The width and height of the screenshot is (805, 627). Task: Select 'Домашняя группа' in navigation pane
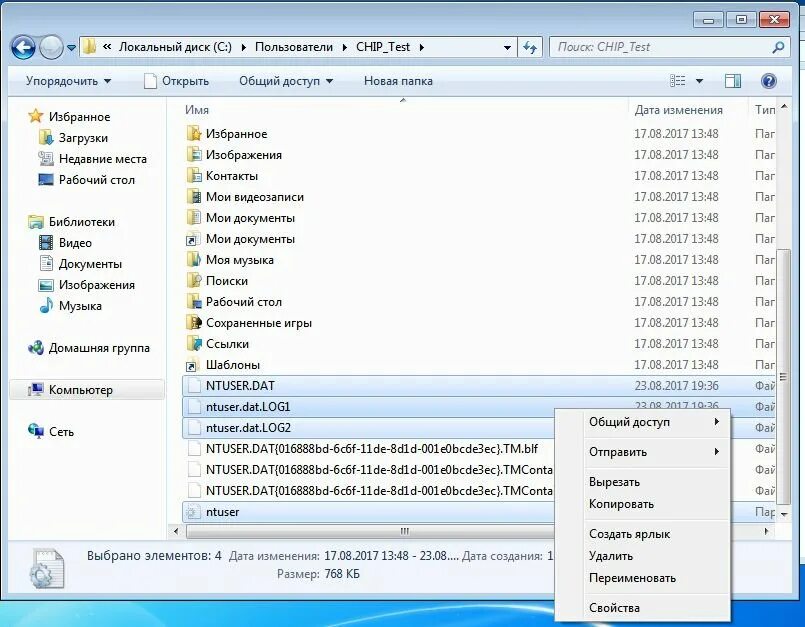coord(89,348)
